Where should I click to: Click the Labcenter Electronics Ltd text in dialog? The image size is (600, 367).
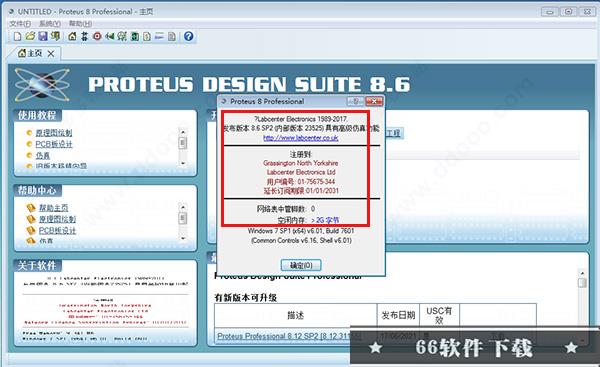coord(301,172)
